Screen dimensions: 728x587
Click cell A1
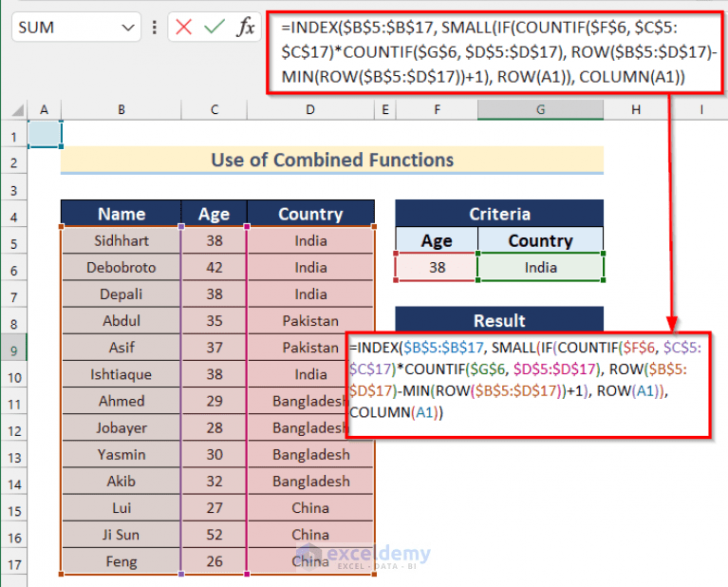[45, 134]
